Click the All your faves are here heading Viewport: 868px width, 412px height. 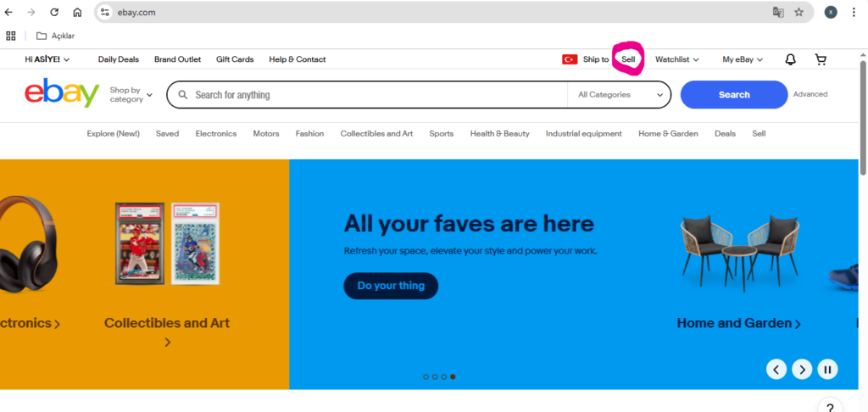[469, 224]
